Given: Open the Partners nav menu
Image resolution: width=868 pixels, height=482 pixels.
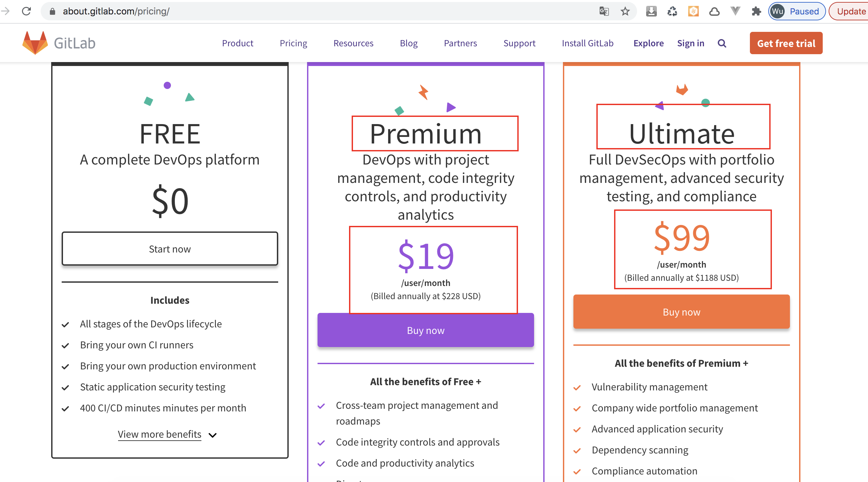Looking at the screenshot, I should coord(460,43).
